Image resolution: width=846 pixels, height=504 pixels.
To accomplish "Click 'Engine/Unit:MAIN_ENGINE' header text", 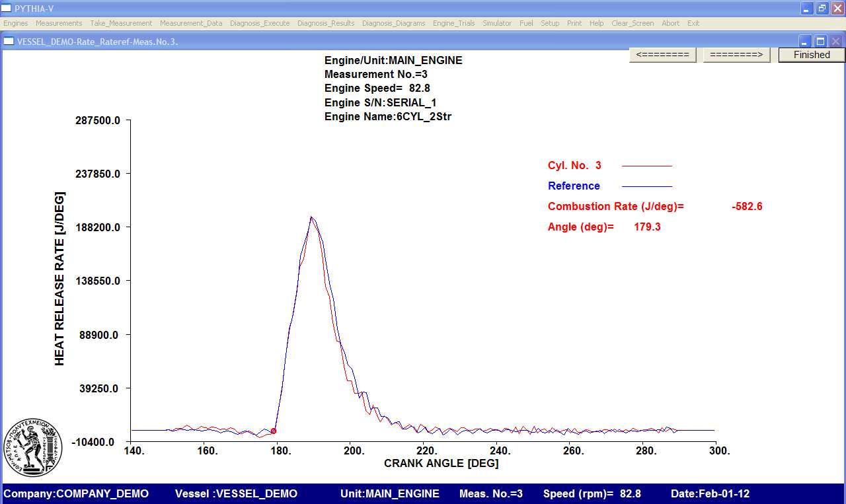I will 393,60.
